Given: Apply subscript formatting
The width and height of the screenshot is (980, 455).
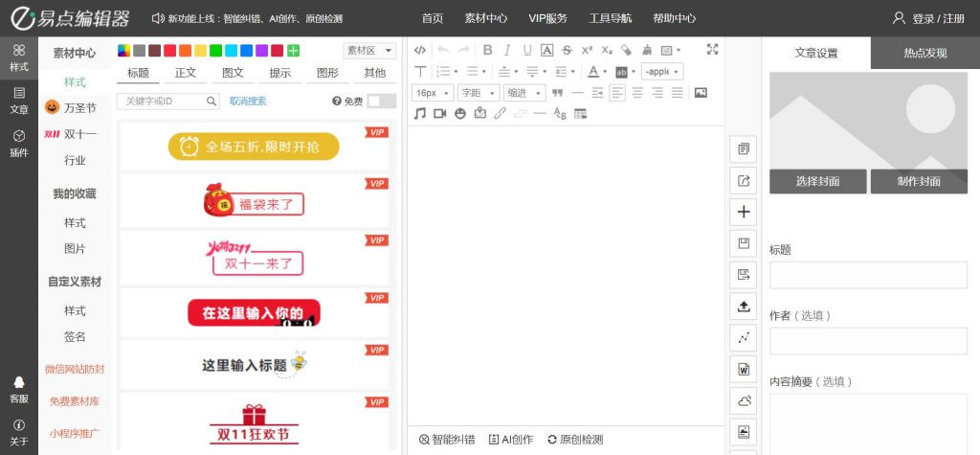Looking at the screenshot, I should tap(607, 50).
